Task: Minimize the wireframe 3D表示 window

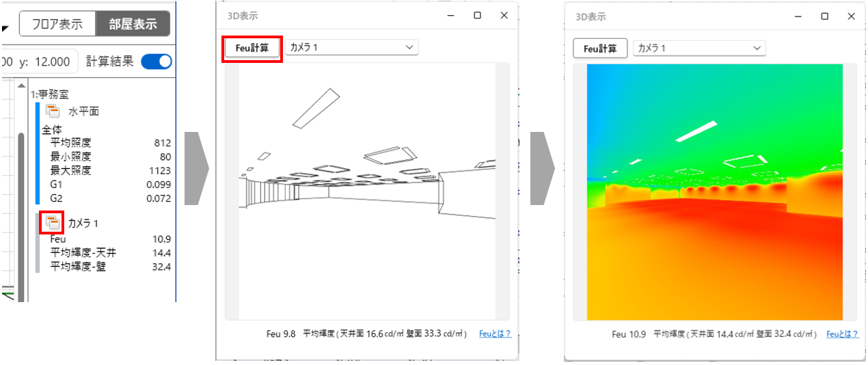Action: (451, 15)
